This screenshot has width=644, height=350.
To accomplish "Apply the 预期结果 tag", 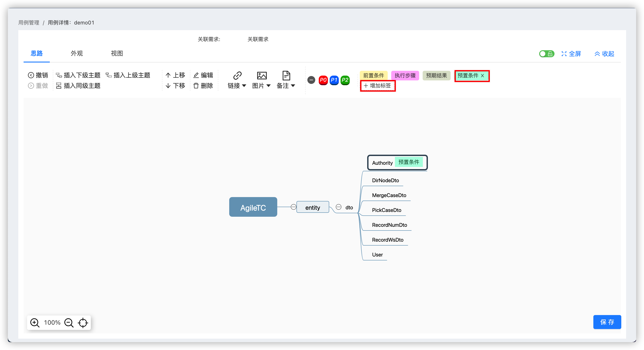I will 436,75.
